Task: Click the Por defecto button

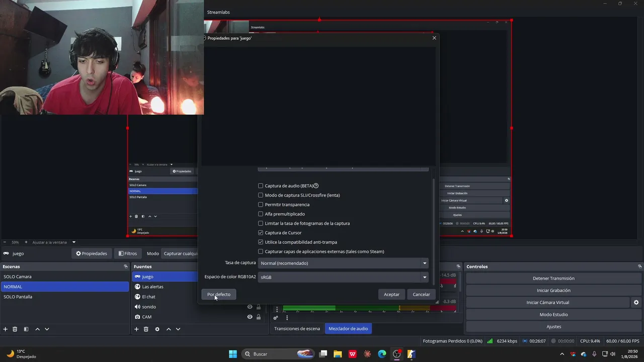Action: (219, 295)
